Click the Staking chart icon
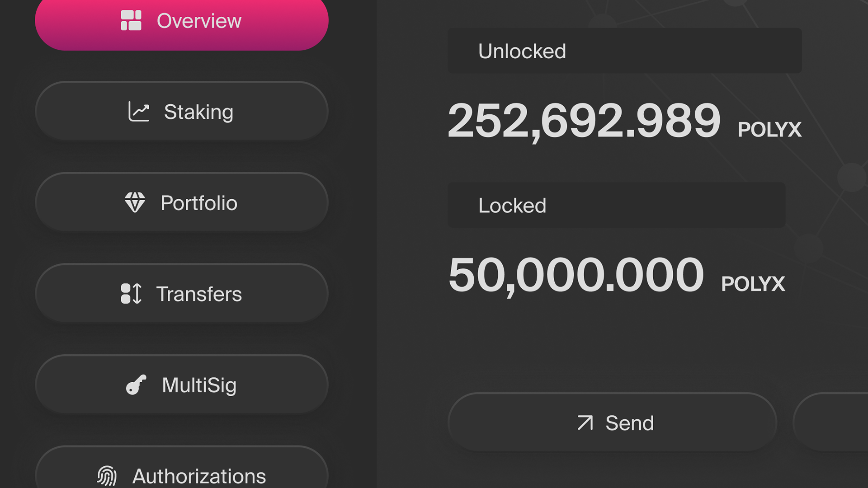 click(139, 112)
